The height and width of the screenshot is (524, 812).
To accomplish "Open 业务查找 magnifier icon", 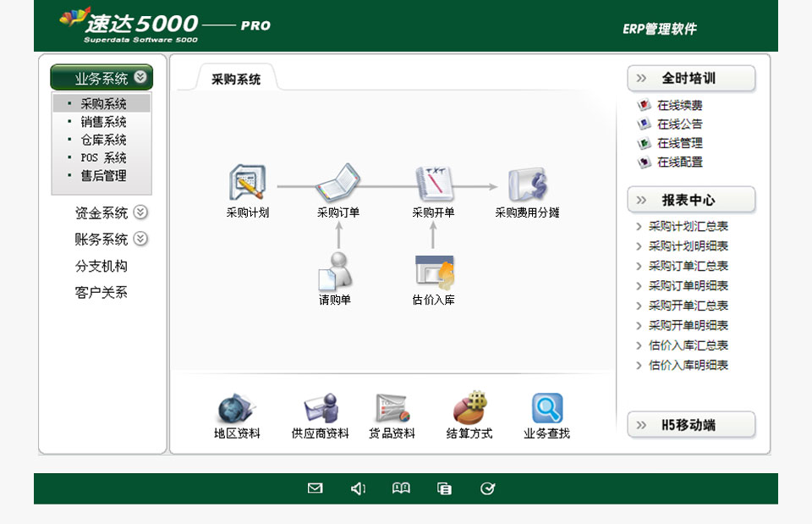I will coord(547,408).
